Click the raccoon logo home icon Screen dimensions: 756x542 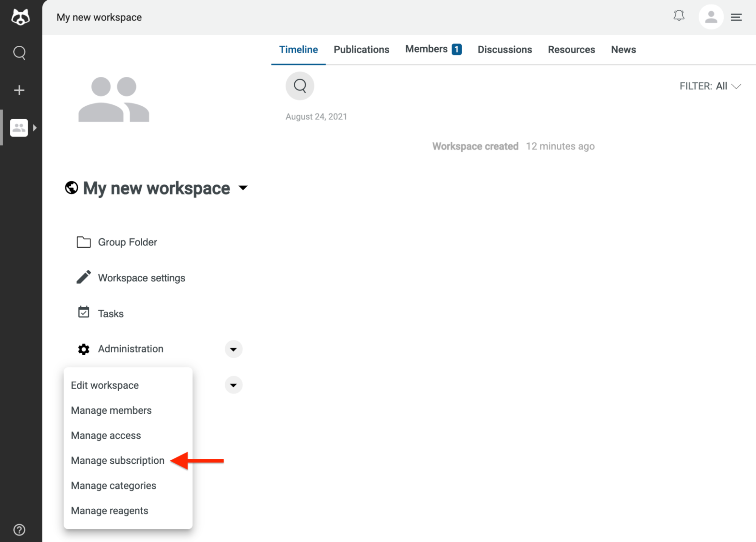[20, 17]
